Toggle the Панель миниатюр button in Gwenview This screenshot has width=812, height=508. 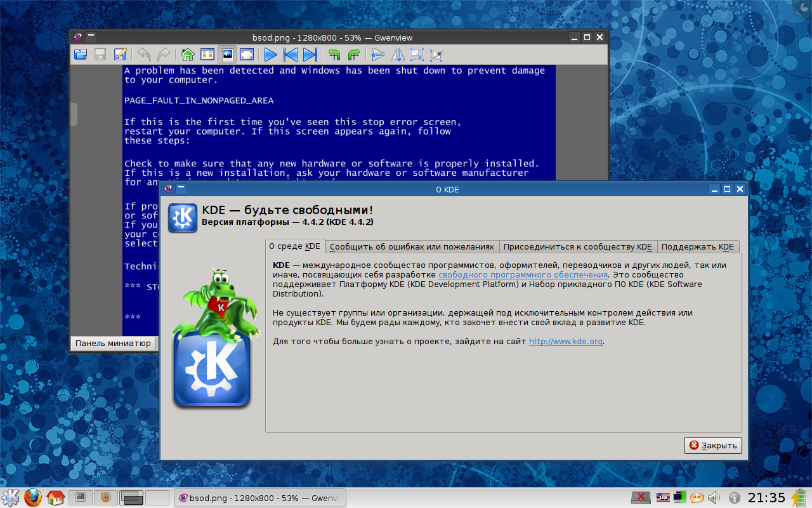coord(114,344)
